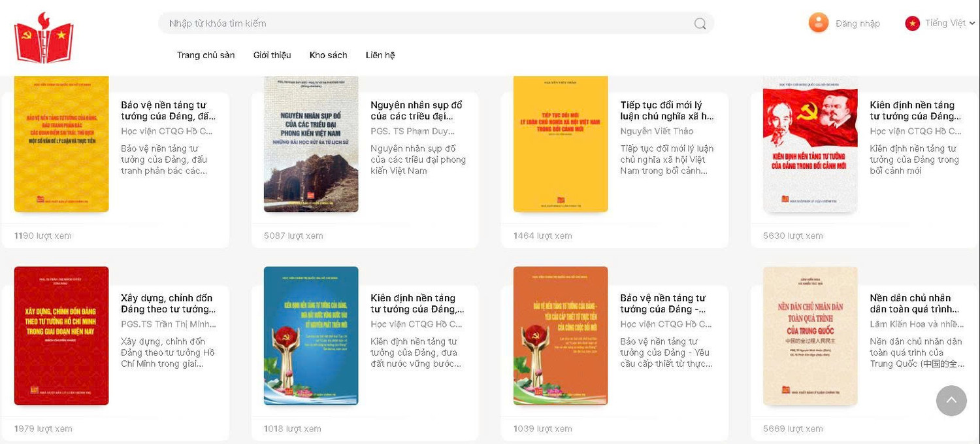The width and height of the screenshot is (980, 444).
Task: Open cover of Kiên định nền tảng trong bối cảnh mới
Action: click(810, 144)
